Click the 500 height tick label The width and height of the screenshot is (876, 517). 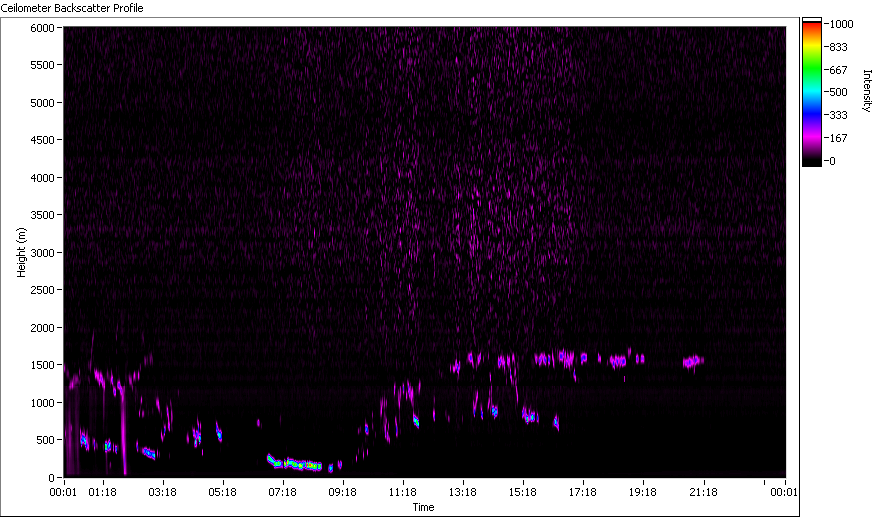45,440
